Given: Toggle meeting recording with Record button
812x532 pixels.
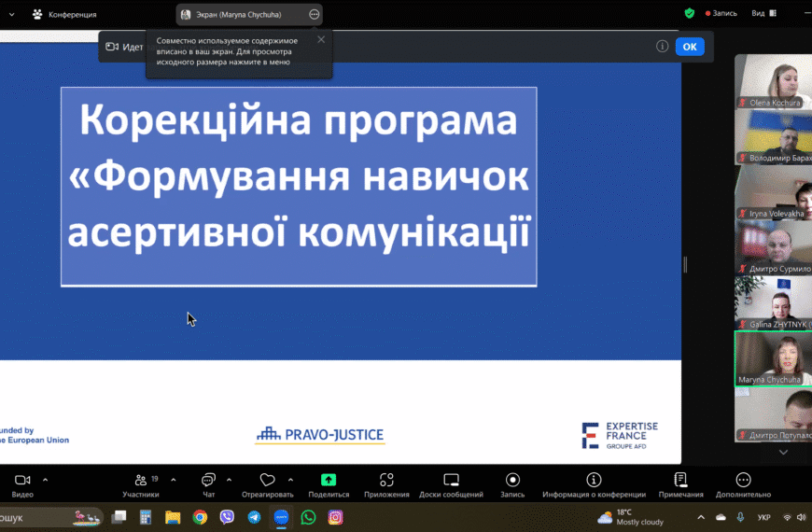Looking at the screenshot, I should tap(512, 480).
